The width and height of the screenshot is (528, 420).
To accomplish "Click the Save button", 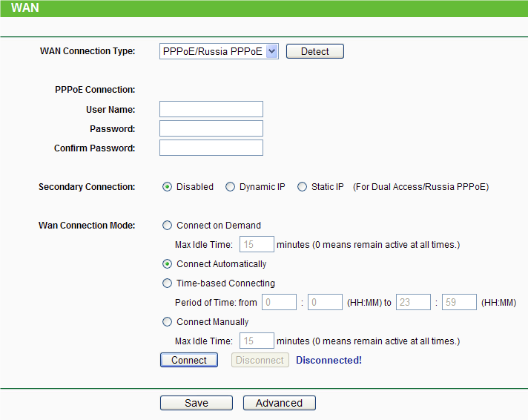I will pyautogui.click(x=197, y=403).
